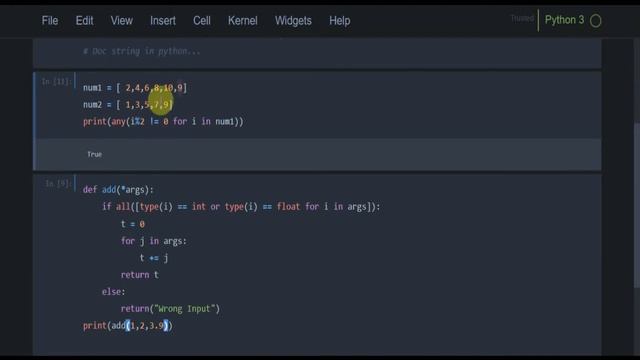Open the Edit menu

pos(84,21)
